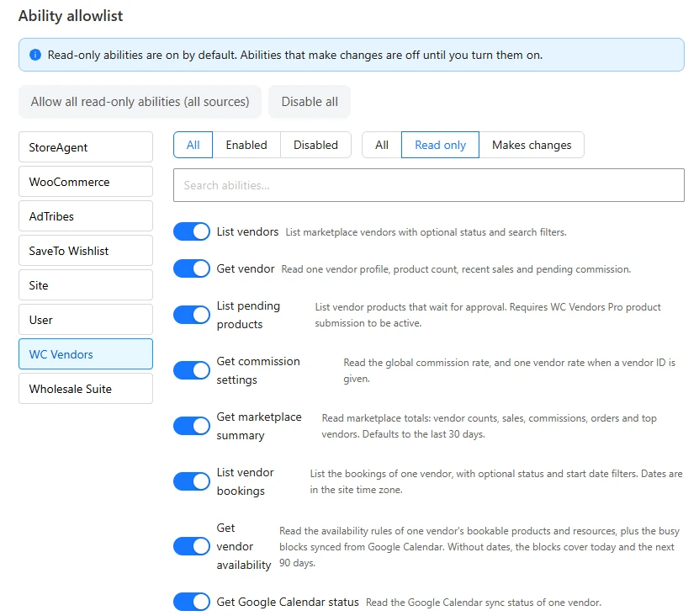699x616 pixels.
Task: Click description 'Read the Google Calendar sync status'
Action: pos(483,603)
